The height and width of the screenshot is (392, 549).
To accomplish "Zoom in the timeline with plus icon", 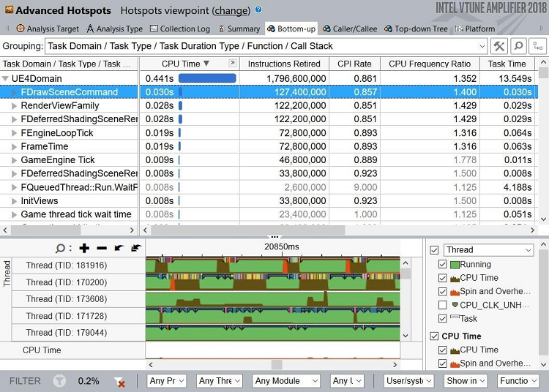I will pos(84,248).
